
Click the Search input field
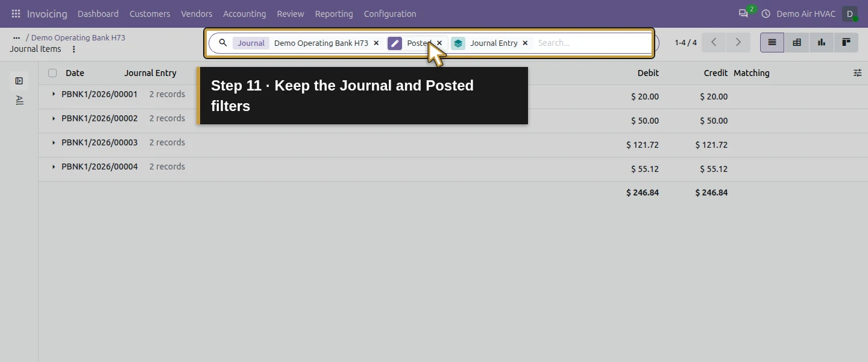point(594,43)
